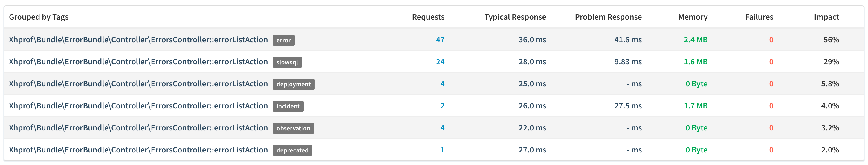This screenshot has width=868, height=165.
Task: Click the slowsql tag badge
Action: pyautogui.click(x=287, y=62)
